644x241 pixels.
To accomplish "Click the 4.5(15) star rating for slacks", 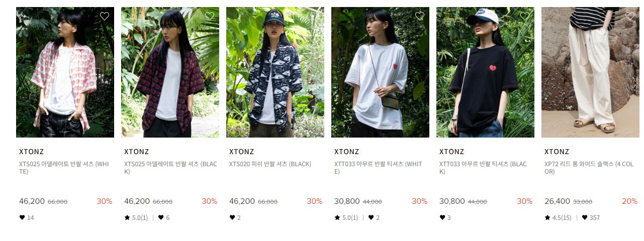I will coord(558,217).
